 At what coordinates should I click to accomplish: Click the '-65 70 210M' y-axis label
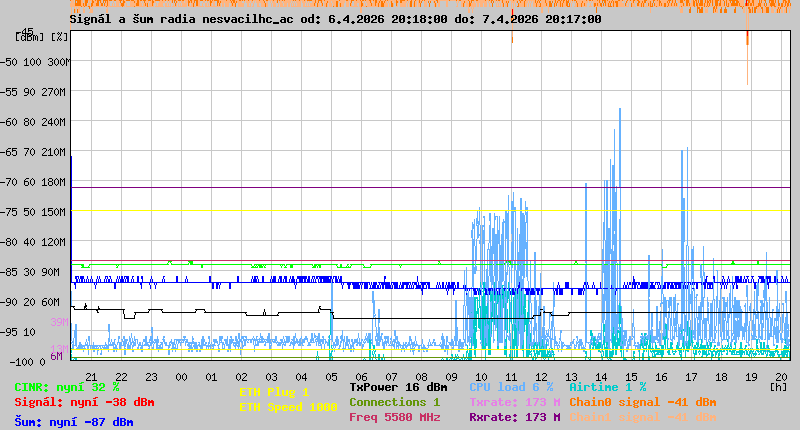tap(34, 153)
